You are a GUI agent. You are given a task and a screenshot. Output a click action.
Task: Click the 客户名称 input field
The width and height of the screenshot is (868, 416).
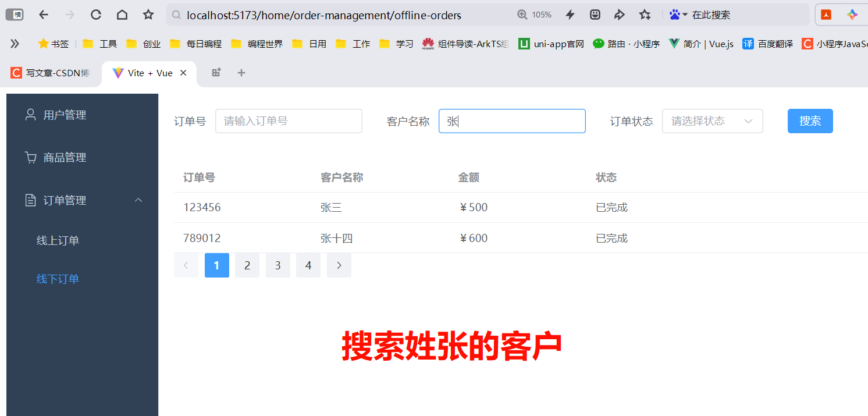[512, 121]
